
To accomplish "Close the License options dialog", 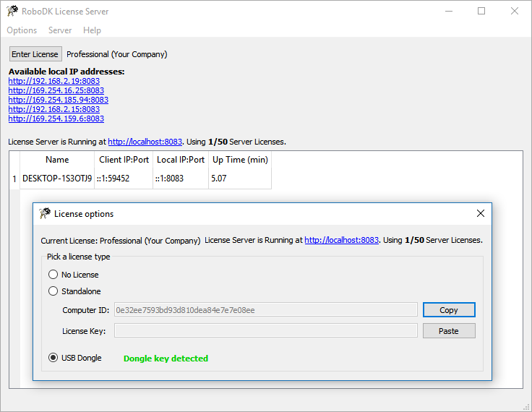I will 480,214.
